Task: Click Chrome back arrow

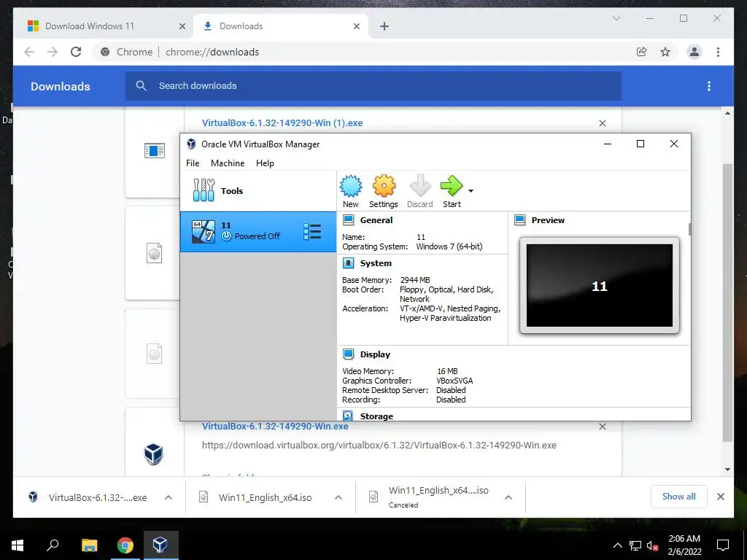Action: pos(29,52)
